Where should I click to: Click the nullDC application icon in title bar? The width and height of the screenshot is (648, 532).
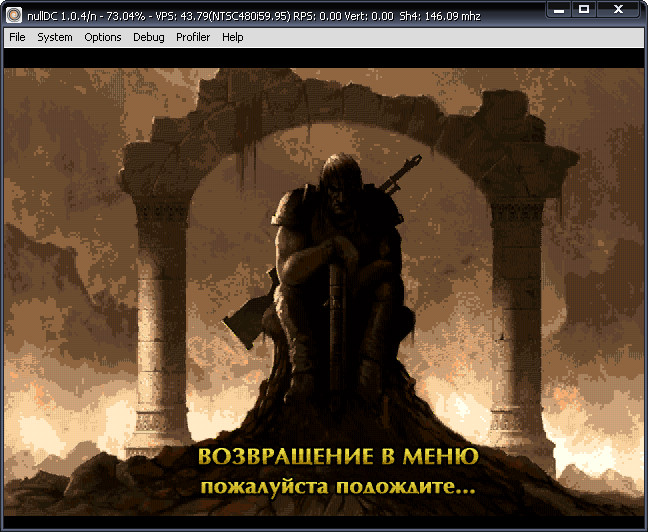click(x=14, y=15)
